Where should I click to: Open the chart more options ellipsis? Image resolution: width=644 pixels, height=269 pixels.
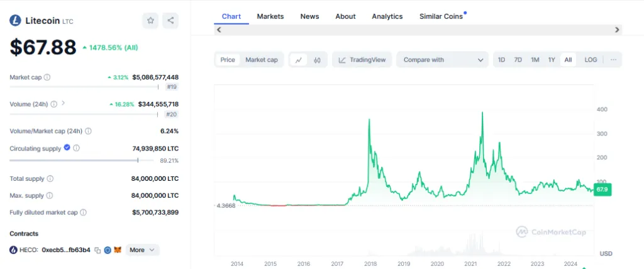pos(614,60)
